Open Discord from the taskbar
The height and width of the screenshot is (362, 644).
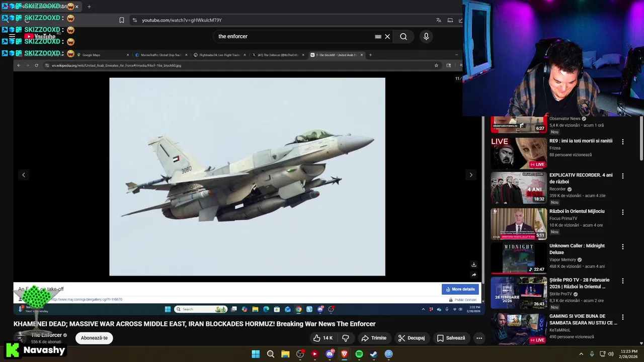click(x=330, y=354)
